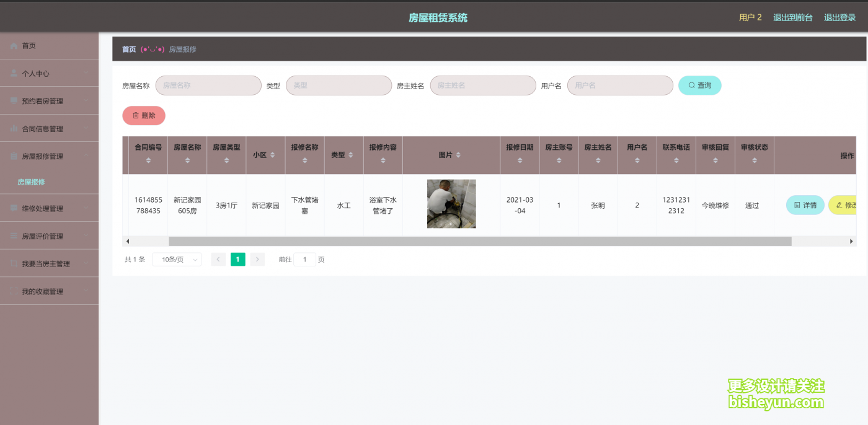Click the phone number 12312312312 cell
Image resolution: width=868 pixels, height=425 pixels.
(x=676, y=205)
